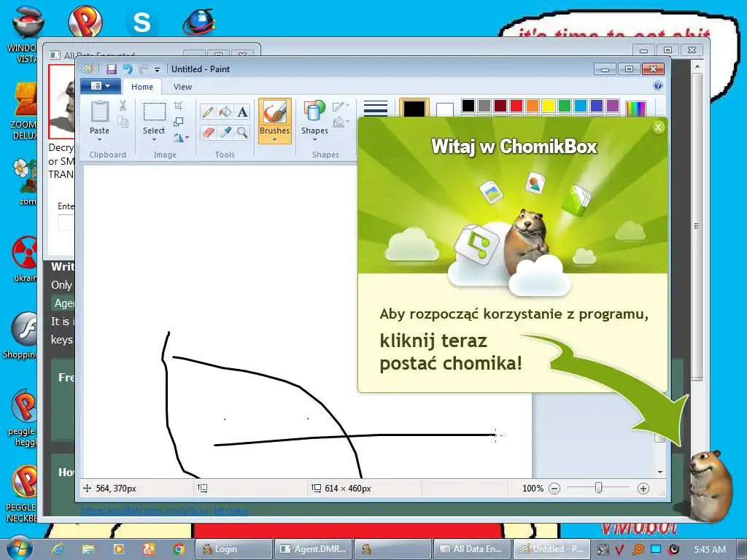Screen dimensions: 747x560
Task: Select Color 2 white background box
Action: pos(444,110)
